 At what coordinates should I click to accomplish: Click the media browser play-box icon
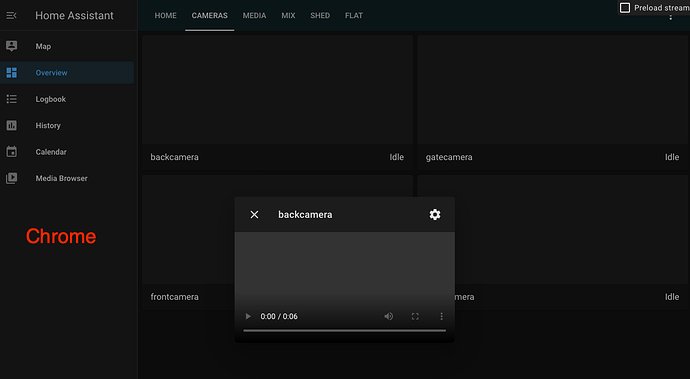[x=11, y=178]
